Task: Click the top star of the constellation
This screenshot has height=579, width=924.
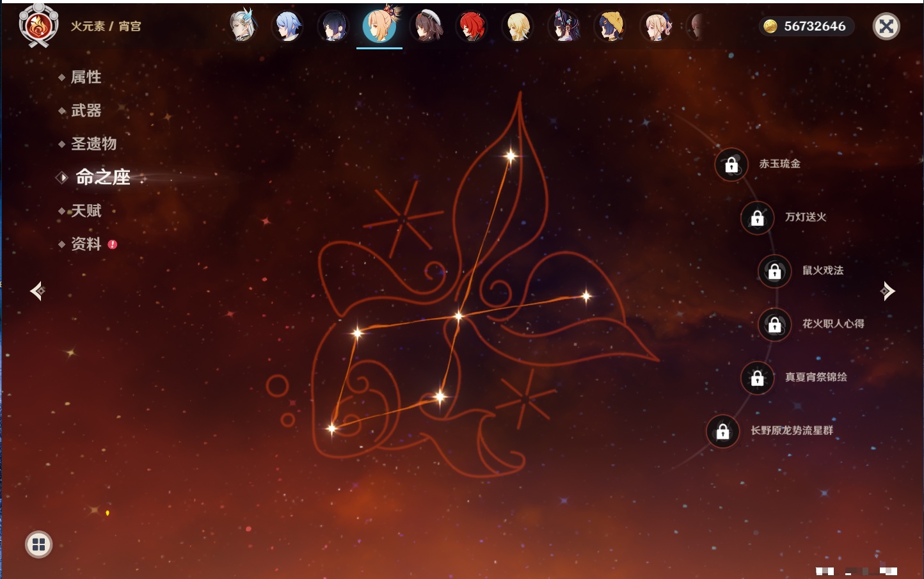Action: click(x=511, y=155)
